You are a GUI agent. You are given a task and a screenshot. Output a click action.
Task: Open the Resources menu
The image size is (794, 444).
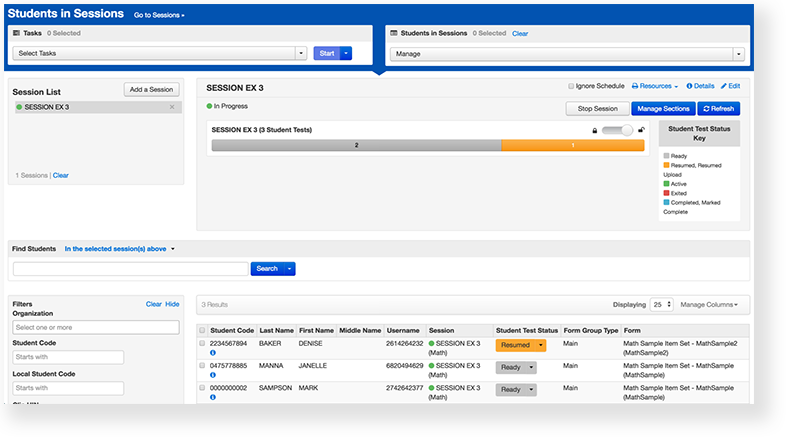654,87
